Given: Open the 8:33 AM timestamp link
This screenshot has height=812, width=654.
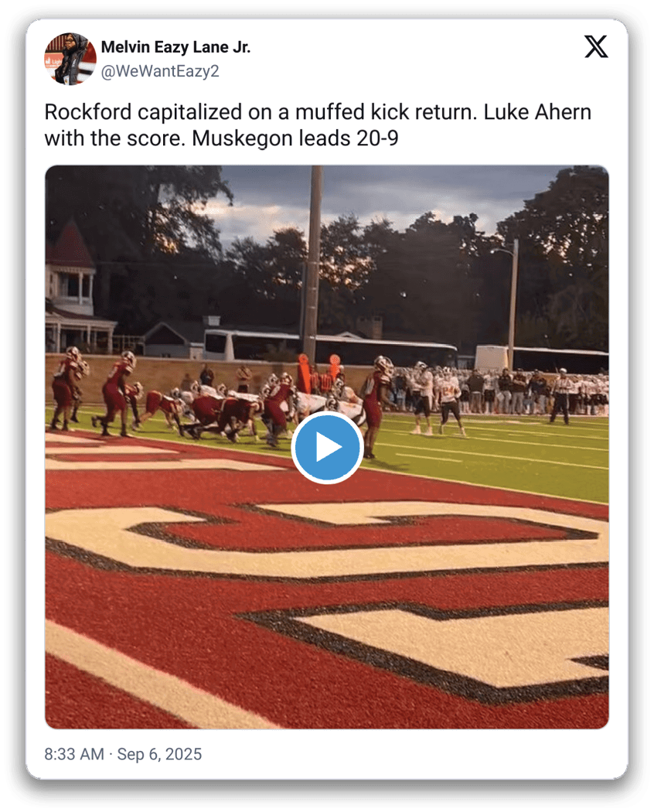Looking at the screenshot, I should [74, 754].
